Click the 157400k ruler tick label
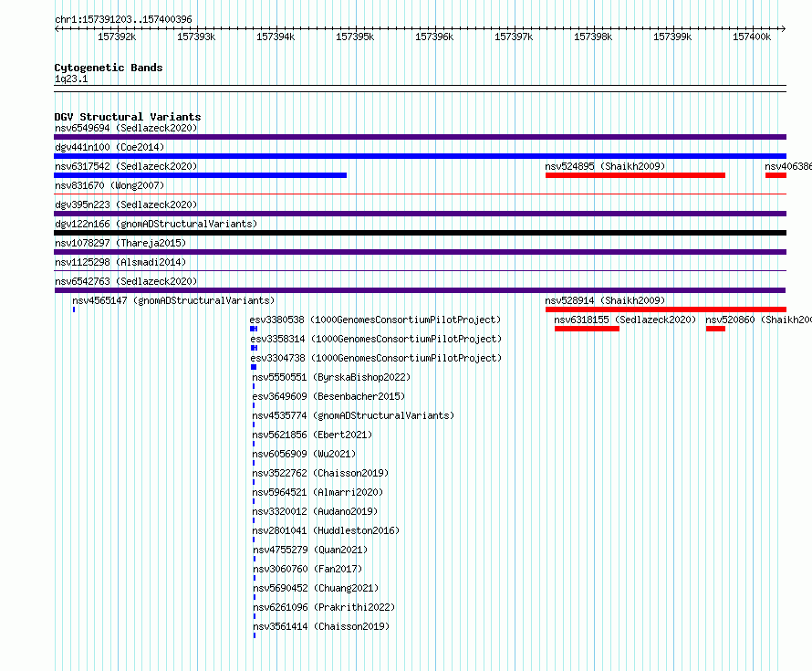This screenshot has height=671, width=812. [752, 37]
